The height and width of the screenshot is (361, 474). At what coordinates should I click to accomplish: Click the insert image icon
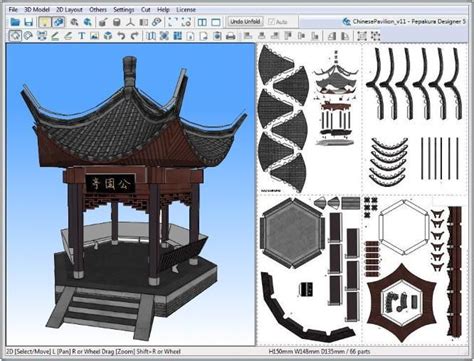[x=94, y=36]
